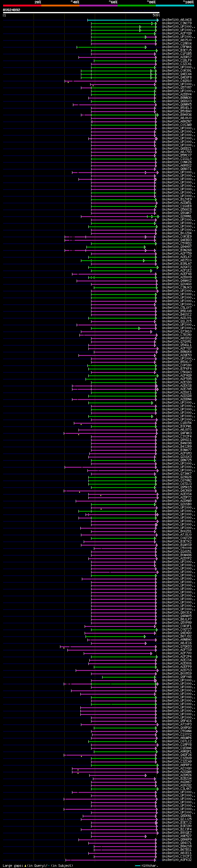The image size is (197, 868).
Task: Click the white query sequence bar
Action: click(x=81, y=12)
